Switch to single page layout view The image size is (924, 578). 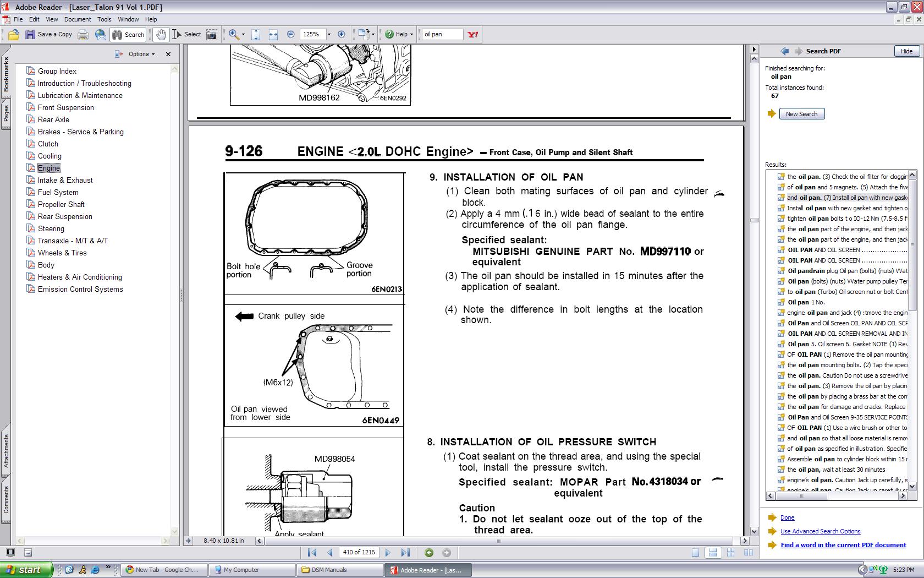(695, 553)
